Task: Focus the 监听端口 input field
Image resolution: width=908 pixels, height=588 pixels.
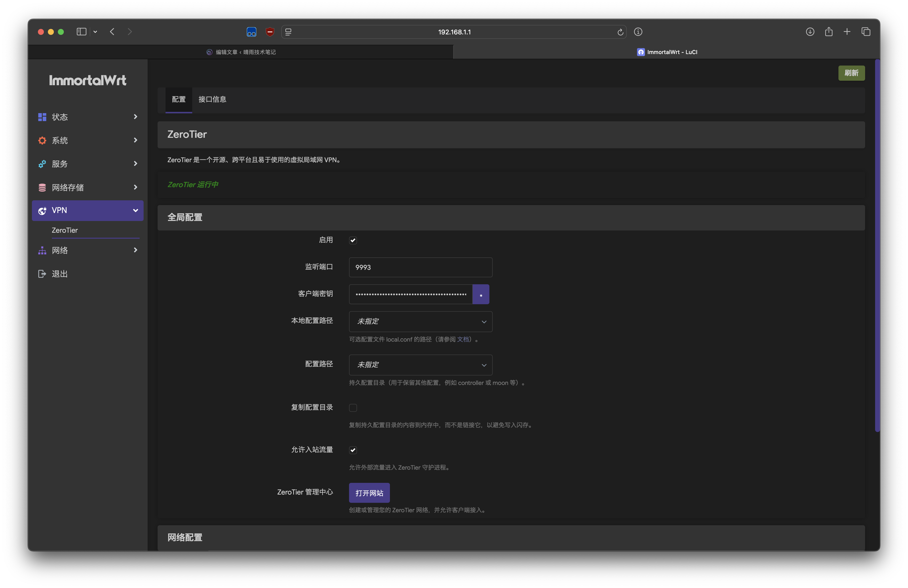Action: click(x=420, y=267)
